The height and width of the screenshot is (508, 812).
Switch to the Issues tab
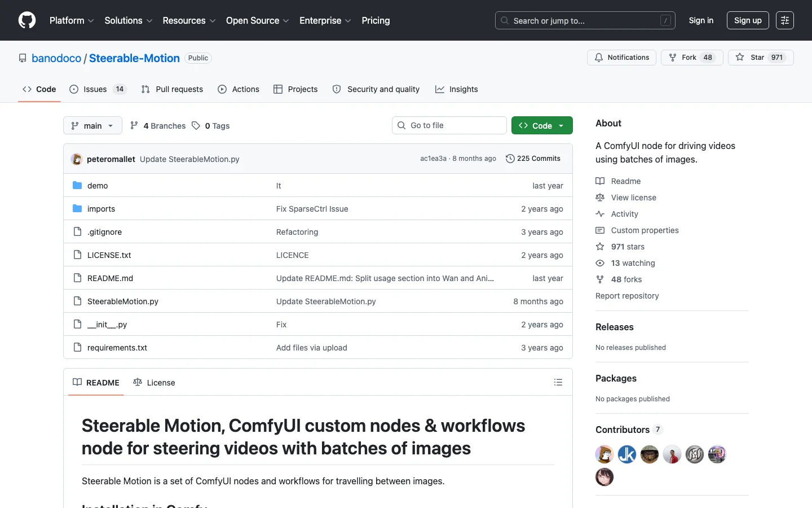pyautogui.click(x=98, y=89)
